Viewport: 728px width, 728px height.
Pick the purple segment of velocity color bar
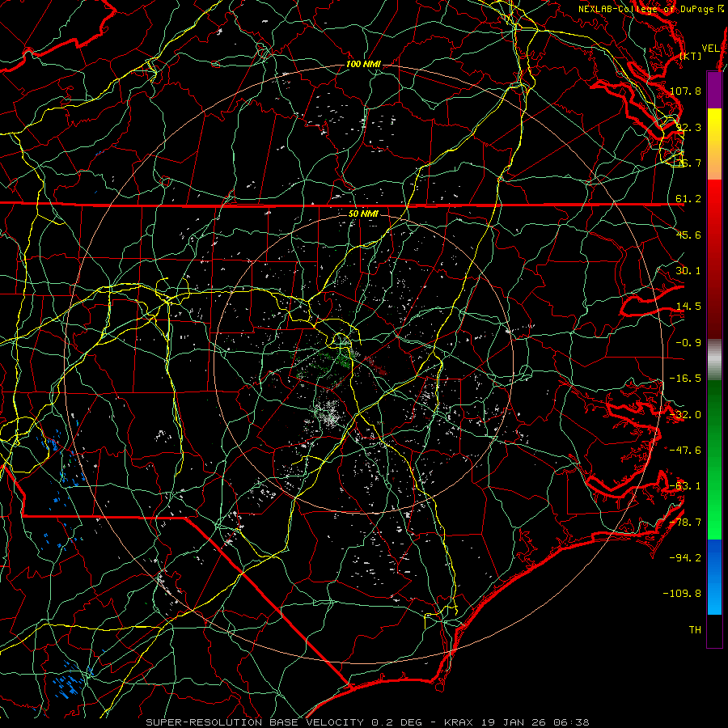tap(714, 90)
